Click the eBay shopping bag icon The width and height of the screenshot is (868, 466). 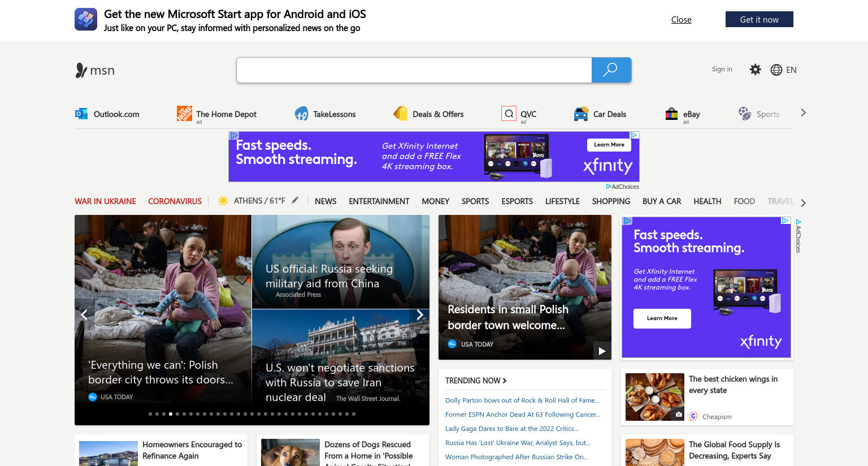671,114
